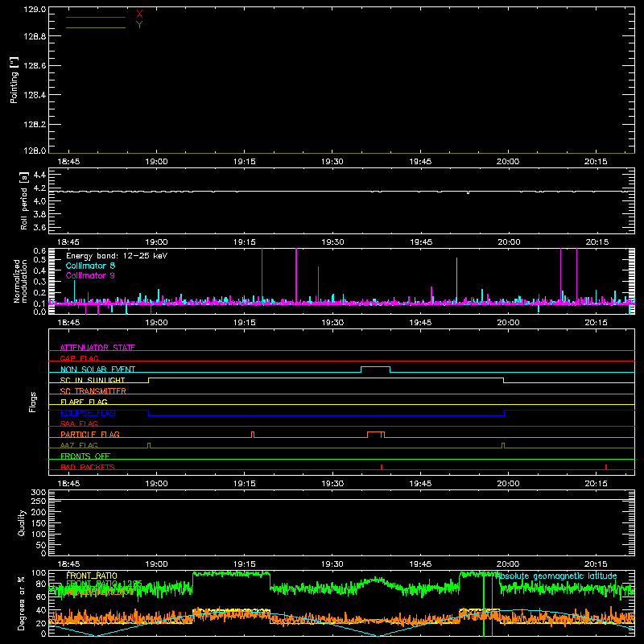
Task: Select the NON_SOLAR_EVENT flag label
Action: [x=97, y=369]
